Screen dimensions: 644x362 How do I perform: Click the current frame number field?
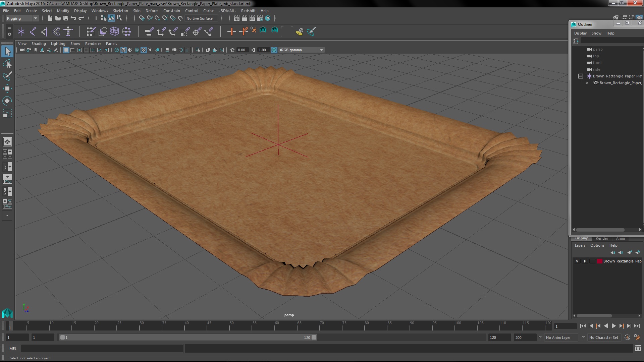click(x=565, y=326)
